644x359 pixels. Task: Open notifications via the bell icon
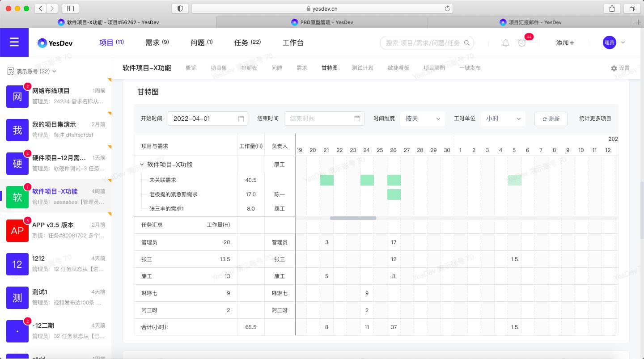click(505, 43)
